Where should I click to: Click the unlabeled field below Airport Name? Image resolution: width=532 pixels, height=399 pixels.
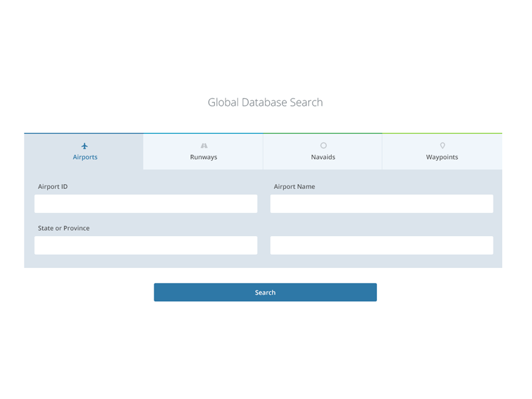[x=381, y=245]
